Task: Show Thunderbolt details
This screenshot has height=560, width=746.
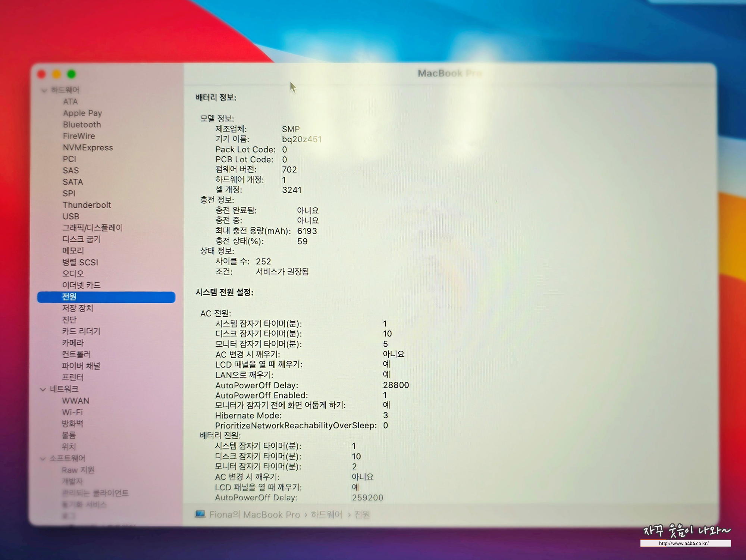Action: point(87,205)
